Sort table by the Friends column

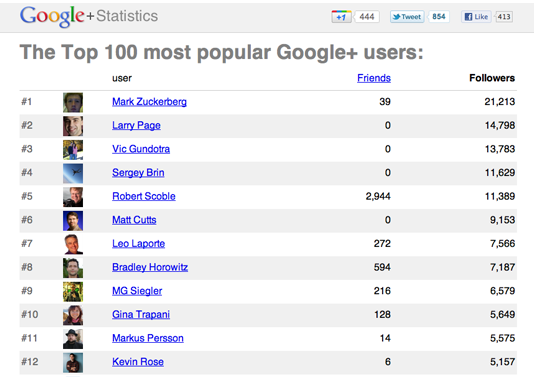point(374,78)
